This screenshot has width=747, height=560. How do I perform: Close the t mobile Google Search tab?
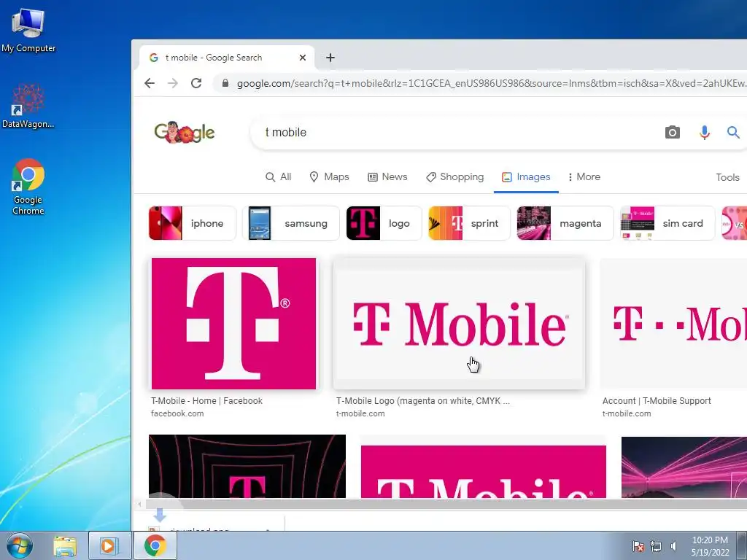(x=303, y=58)
